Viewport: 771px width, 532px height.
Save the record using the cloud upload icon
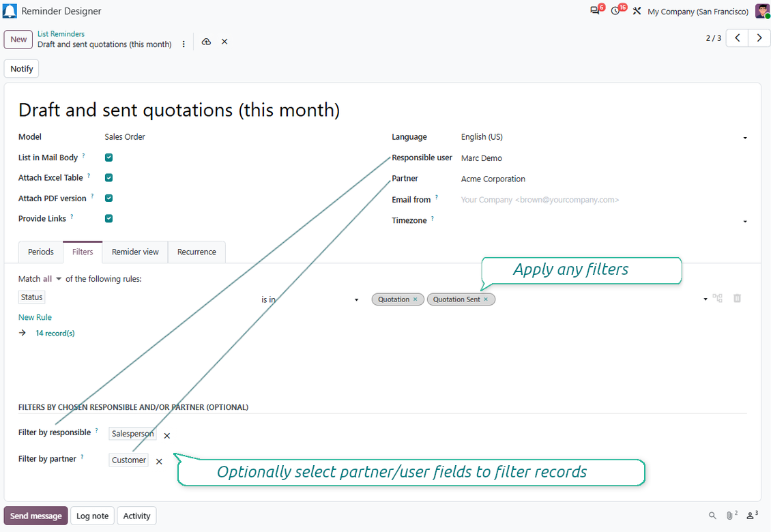207,42
